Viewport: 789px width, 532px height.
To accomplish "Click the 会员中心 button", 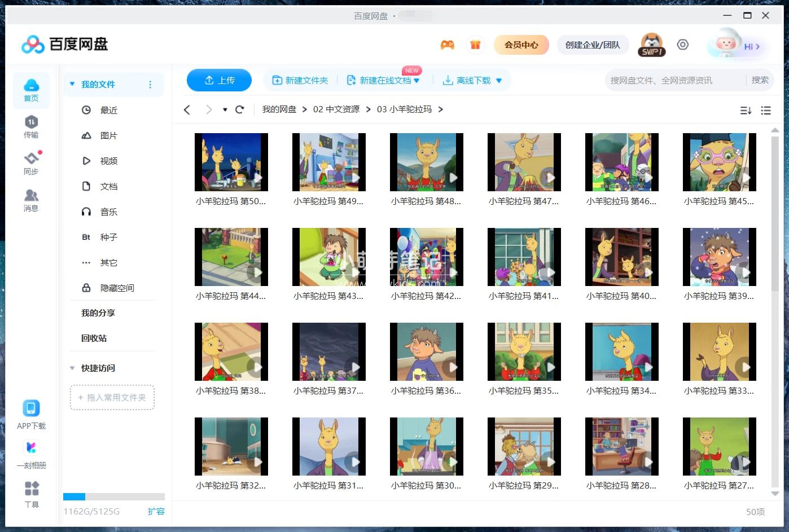I will pyautogui.click(x=521, y=45).
